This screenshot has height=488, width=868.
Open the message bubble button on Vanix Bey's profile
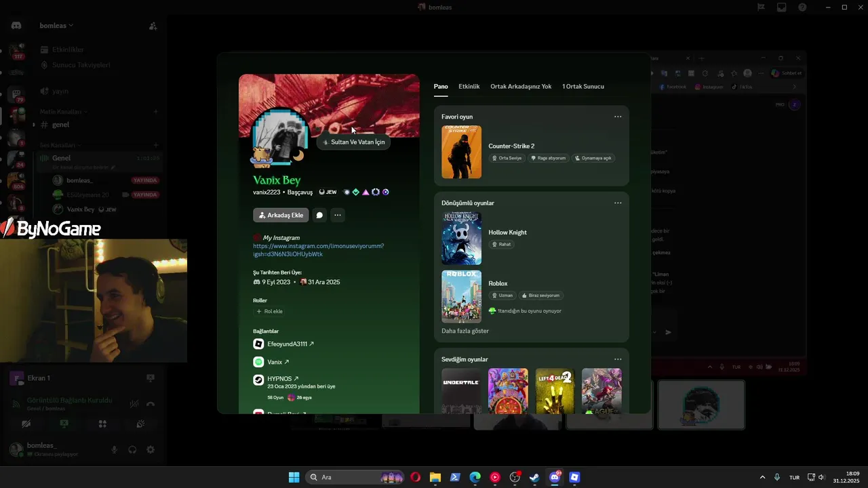(x=319, y=215)
